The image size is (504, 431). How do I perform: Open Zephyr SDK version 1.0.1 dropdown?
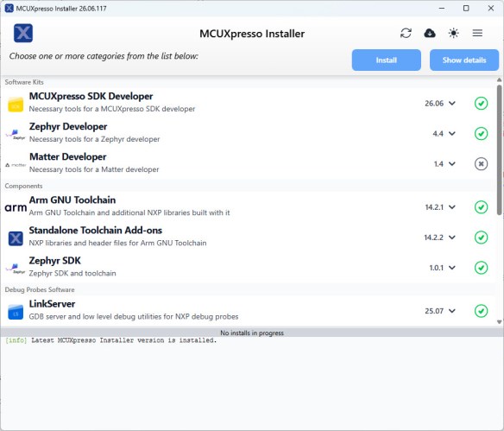click(x=442, y=268)
